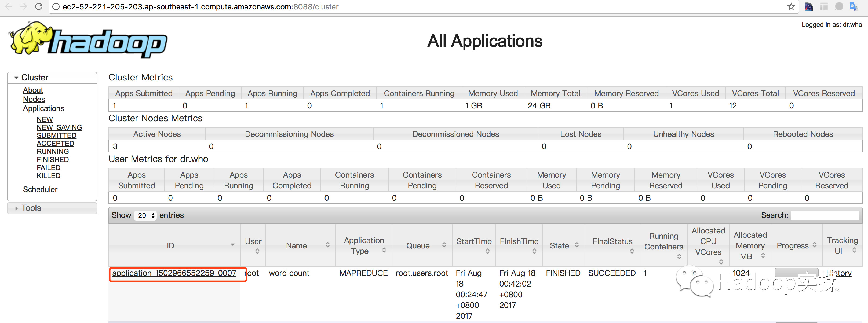Filter applications by SUBMITTED state

pos(57,136)
